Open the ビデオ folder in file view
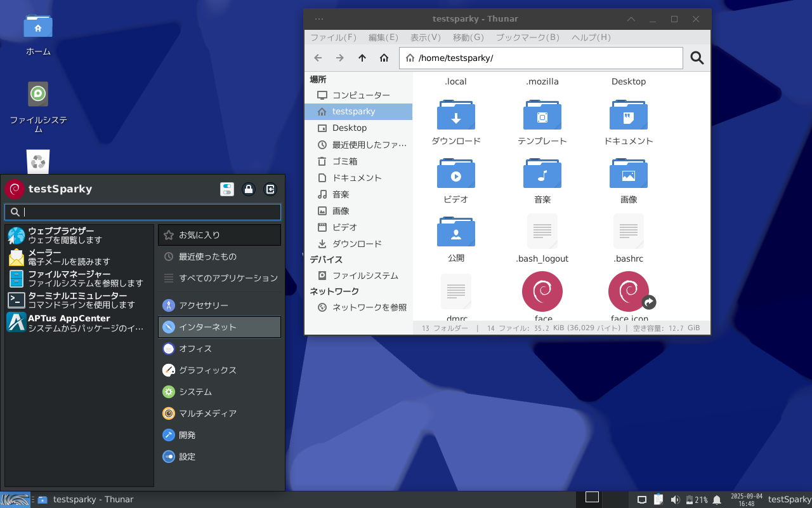The height and width of the screenshot is (508, 812). 455,173
